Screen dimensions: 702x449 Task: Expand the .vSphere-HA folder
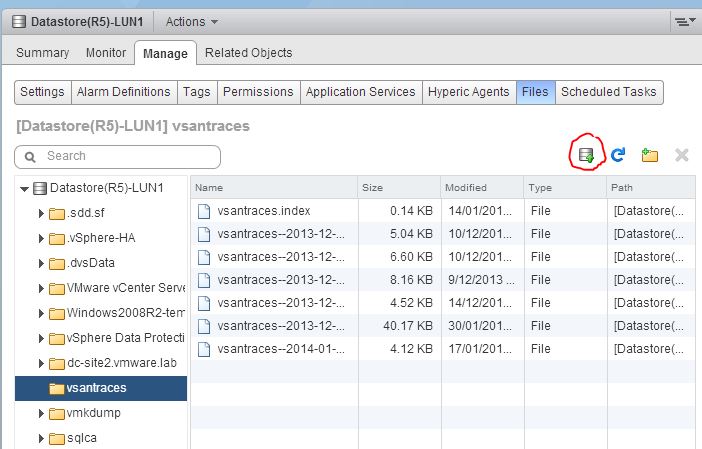[x=41, y=239]
